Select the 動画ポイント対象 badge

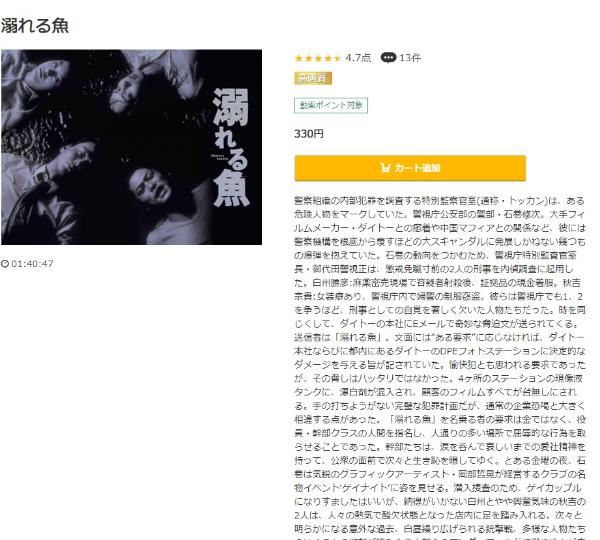pos(331,105)
